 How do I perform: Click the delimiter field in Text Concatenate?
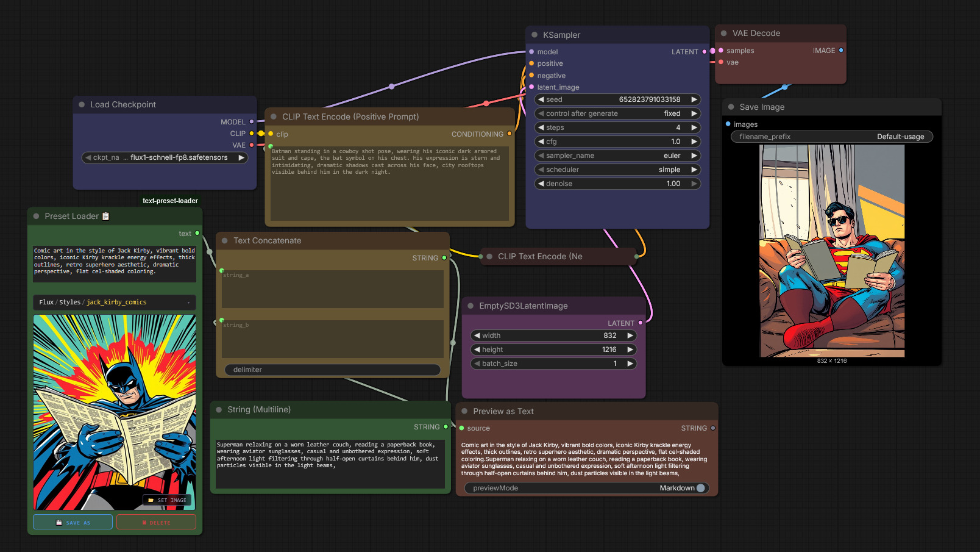coord(333,370)
